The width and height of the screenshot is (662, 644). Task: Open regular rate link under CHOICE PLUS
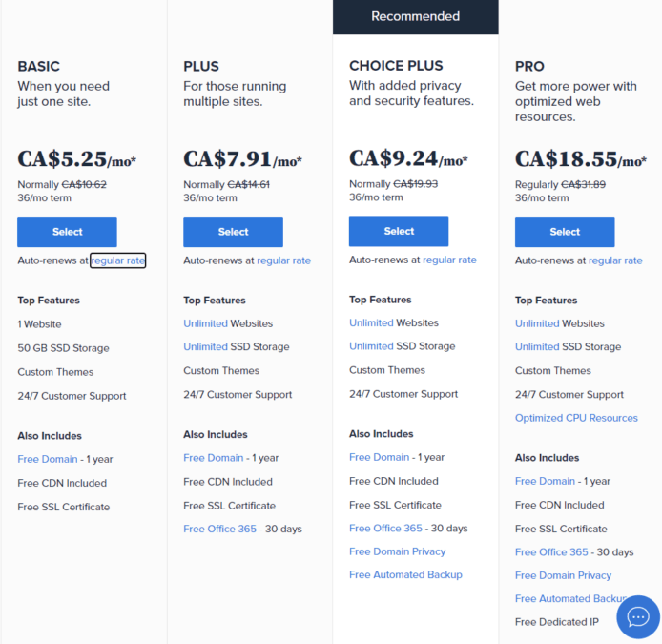pos(449,260)
